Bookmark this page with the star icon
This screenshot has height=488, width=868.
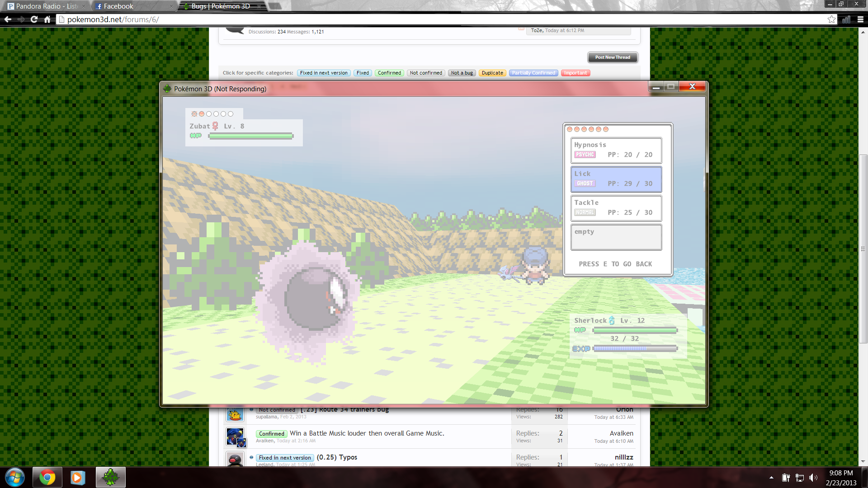click(831, 19)
